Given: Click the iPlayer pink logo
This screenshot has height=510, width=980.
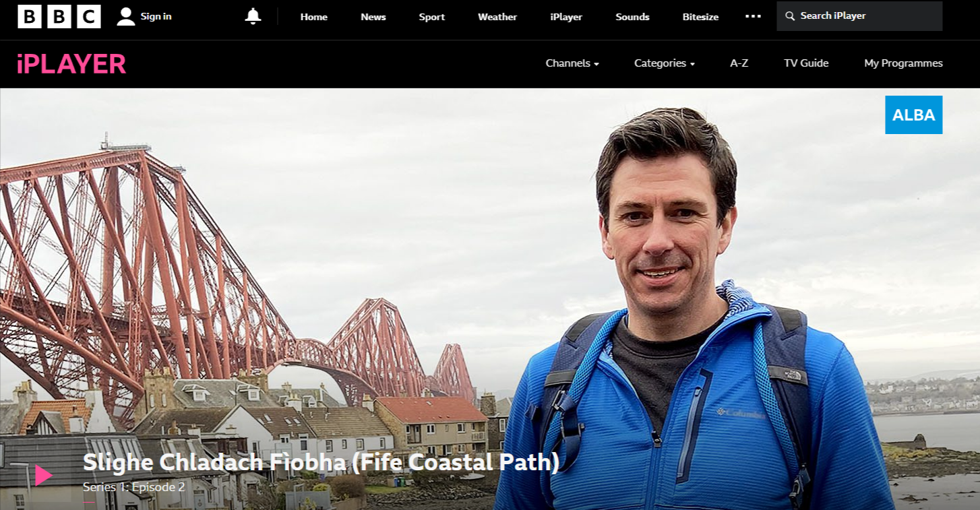Looking at the screenshot, I should point(71,64).
